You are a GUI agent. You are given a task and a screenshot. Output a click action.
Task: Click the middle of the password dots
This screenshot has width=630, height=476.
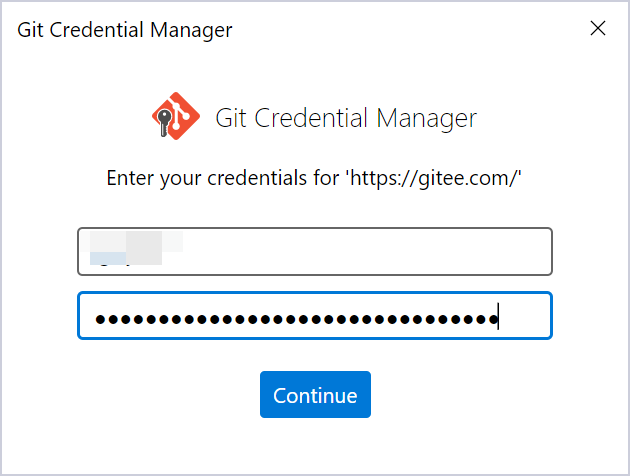[297, 320]
